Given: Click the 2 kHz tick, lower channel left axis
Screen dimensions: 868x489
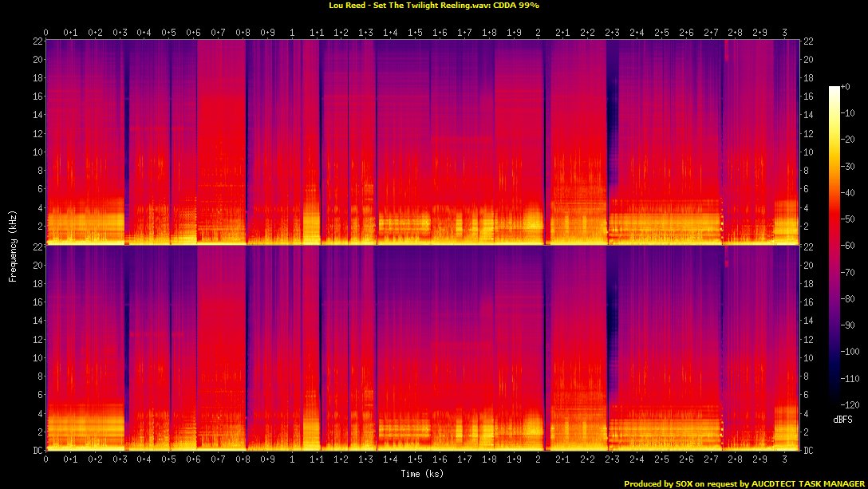Looking at the screenshot, I should (x=41, y=432).
